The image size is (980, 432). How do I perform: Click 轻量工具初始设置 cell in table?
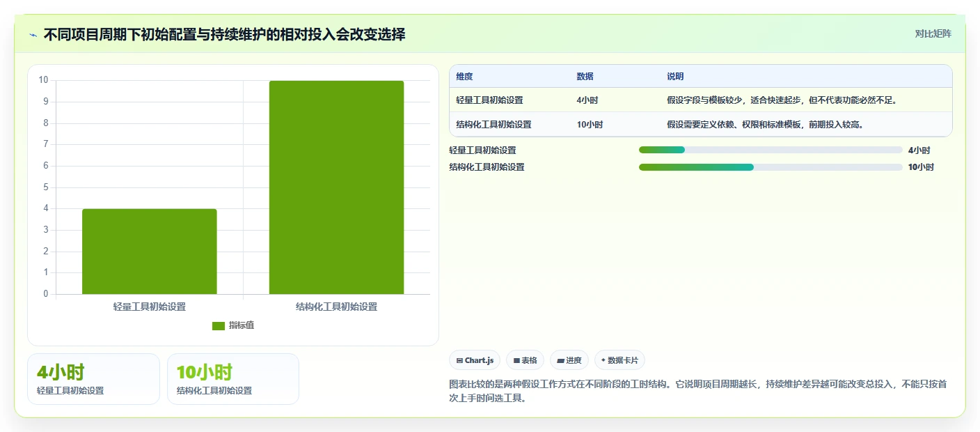[489, 100]
